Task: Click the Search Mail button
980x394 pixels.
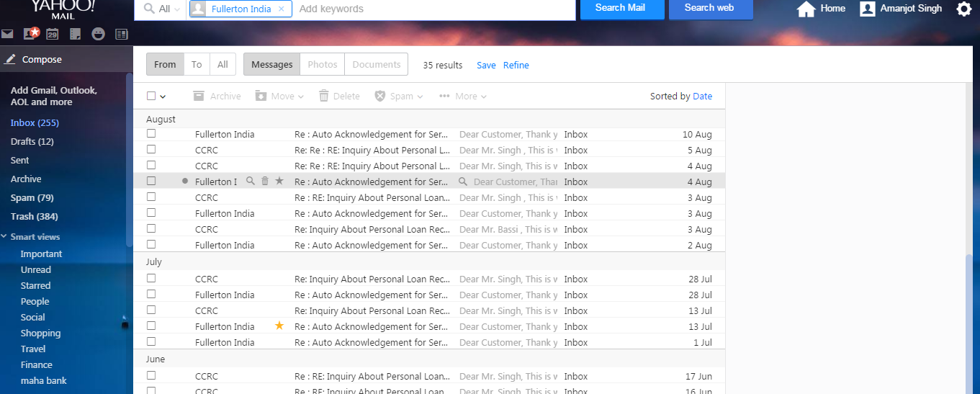Action: point(619,8)
